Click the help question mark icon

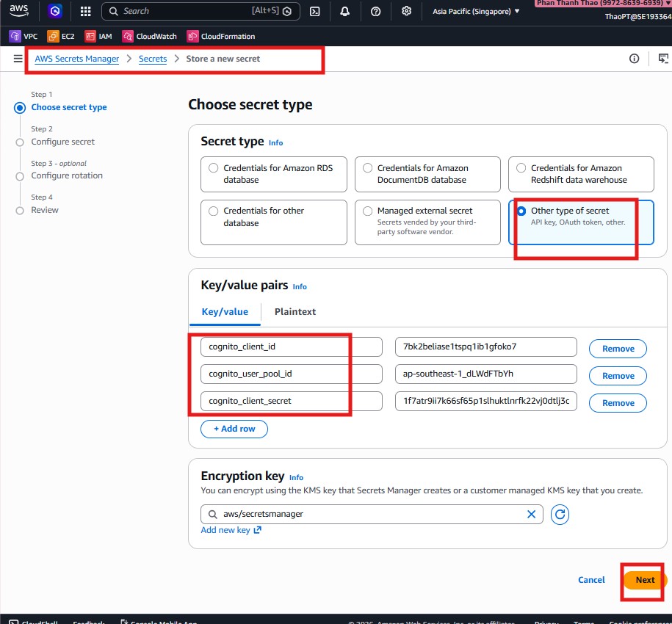[376, 12]
